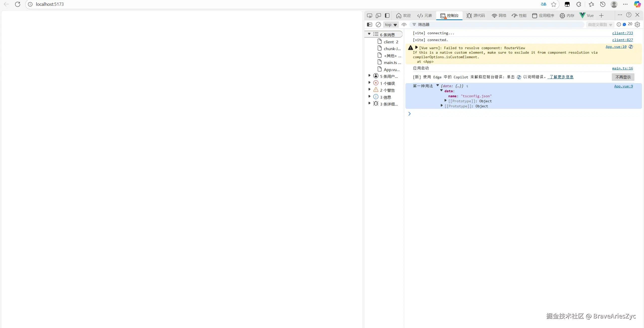Open the top context dropdown
This screenshot has height=328, width=644.
[391, 25]
